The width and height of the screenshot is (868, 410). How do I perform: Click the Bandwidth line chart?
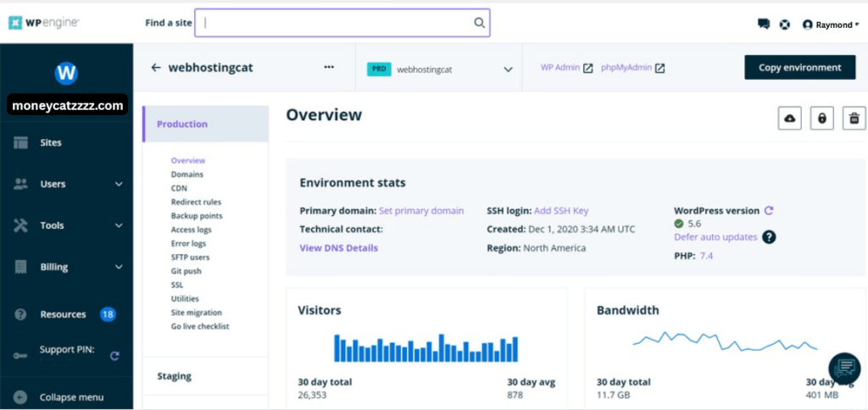click(x=726, y=341)
